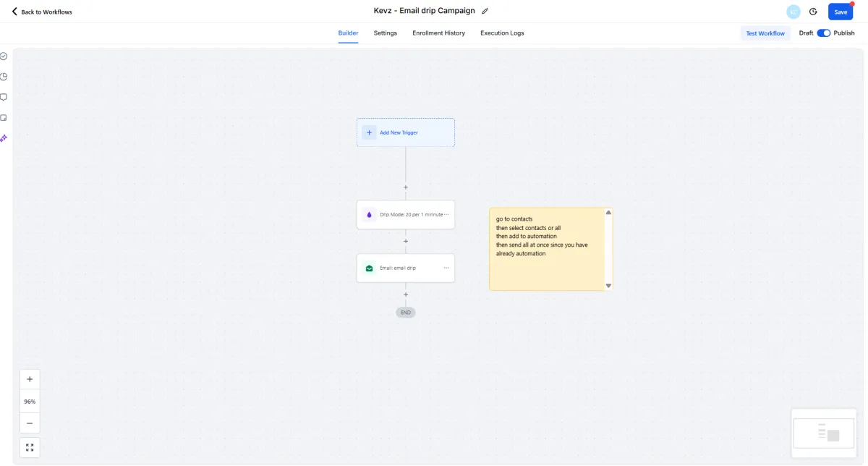
Task: Click Draft label
Action: tap(806, 33)
